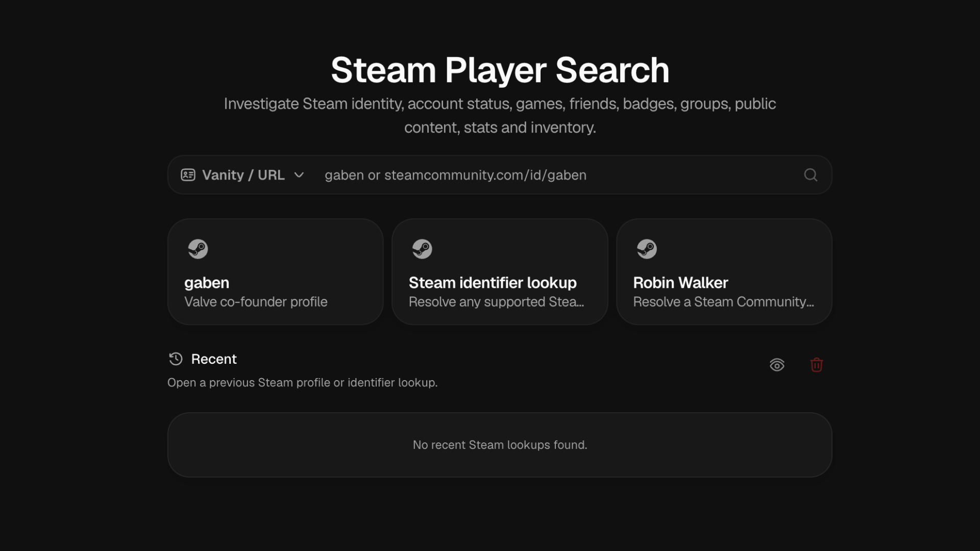
Task: Click the "Recent" section heading
Action: [213, 359]
